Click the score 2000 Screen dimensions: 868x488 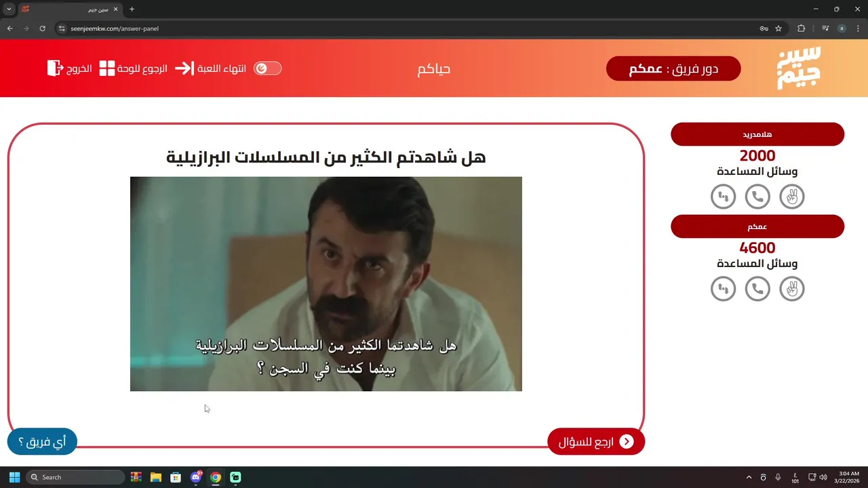coord(757,156)
